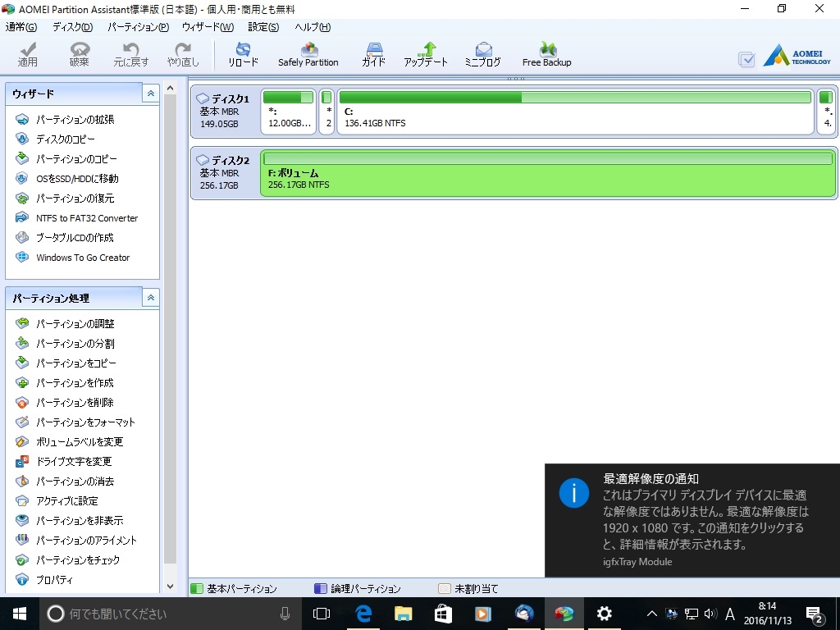The image size is (840, 630).
Task: Toggle the checkbox icon beside AOMEI logo
Action: [x=746, y=59]
